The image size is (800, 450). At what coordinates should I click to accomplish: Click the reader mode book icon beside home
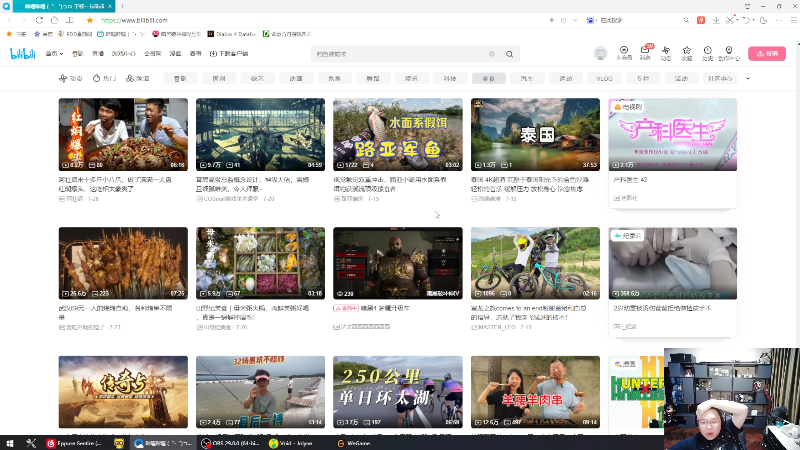point(69,20)
